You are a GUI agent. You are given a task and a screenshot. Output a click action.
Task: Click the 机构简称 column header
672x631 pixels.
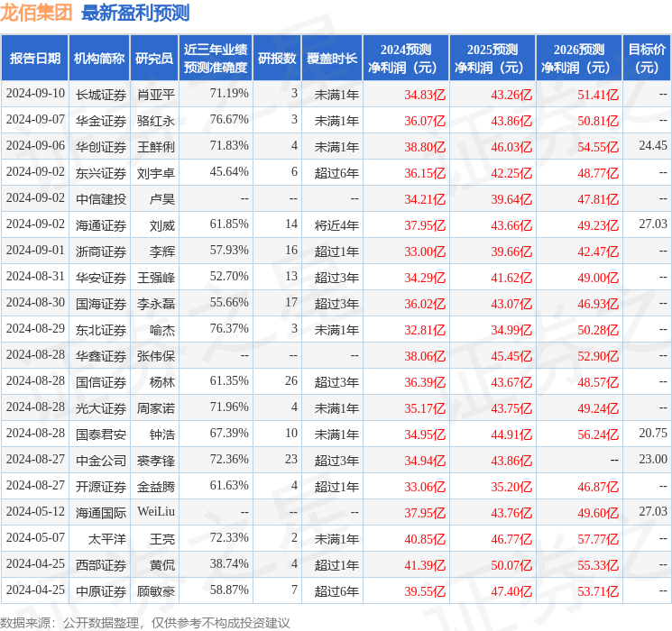point(99,59)
